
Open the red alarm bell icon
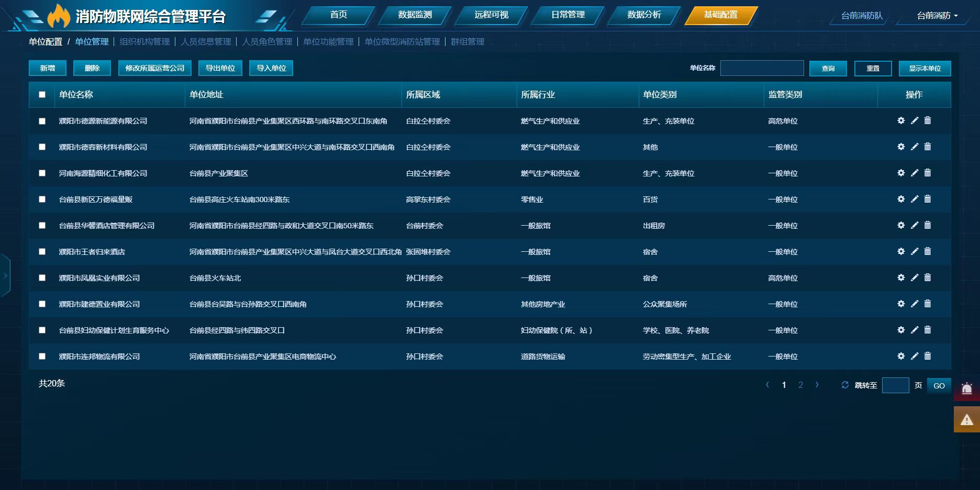(967, 389)
